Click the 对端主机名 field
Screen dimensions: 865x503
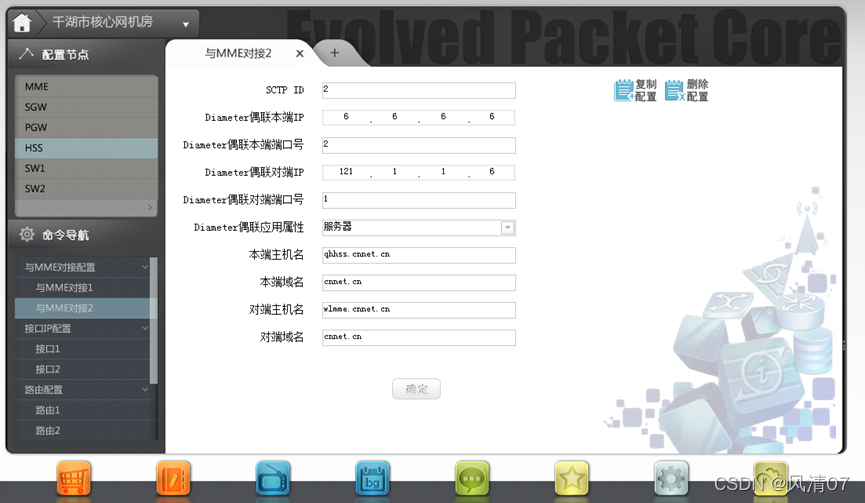click(419, 311)
